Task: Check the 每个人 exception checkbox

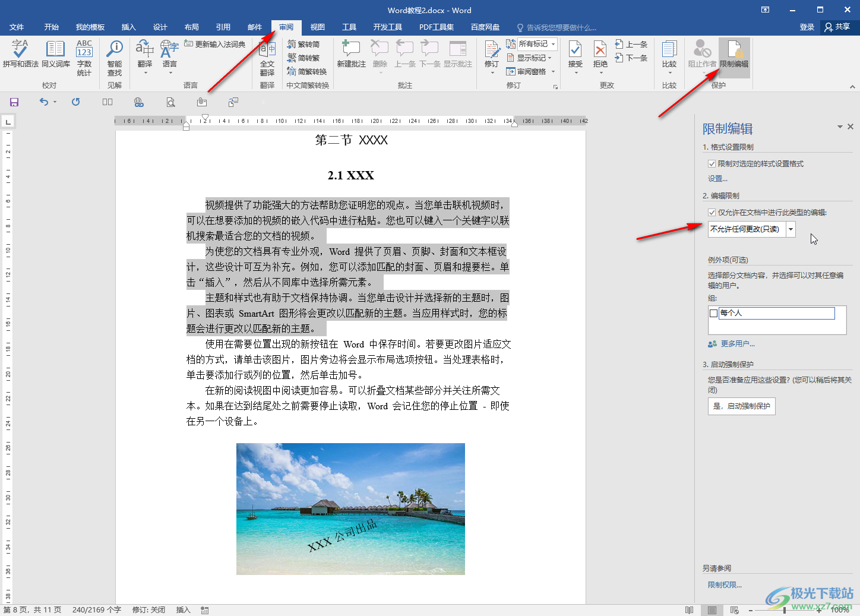Action: [714, 313]
